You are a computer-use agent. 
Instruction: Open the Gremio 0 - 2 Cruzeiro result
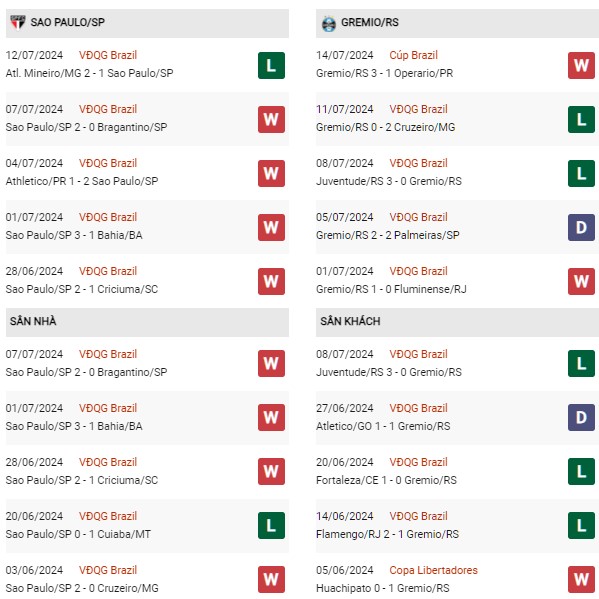(385, 127)
